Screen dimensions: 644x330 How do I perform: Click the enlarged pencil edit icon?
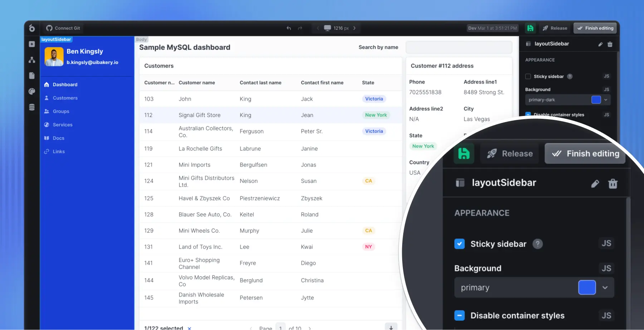pyautogui.click(x=595, y=184)
